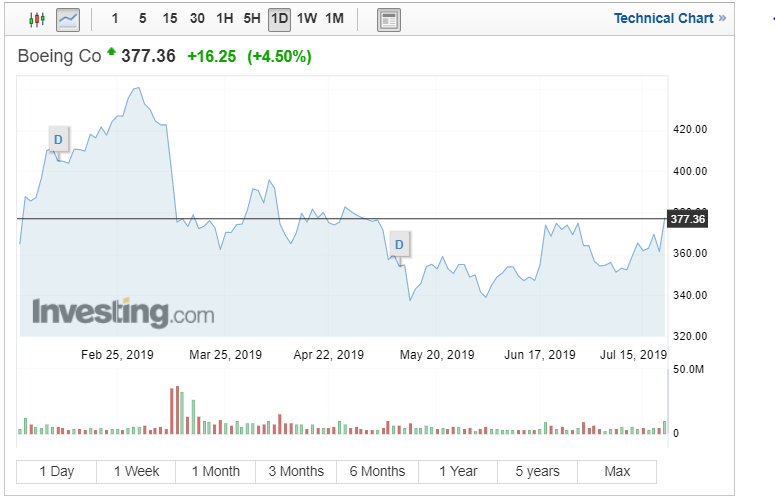Click the 377.36 current price label
The image size is (775, 499).
click(x=687, y=219)
